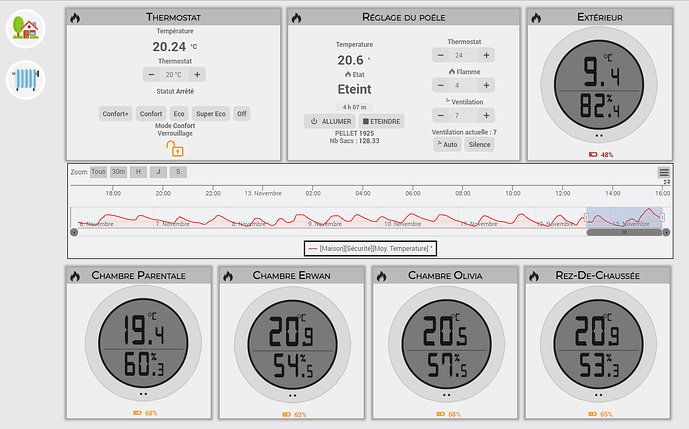The width and height of the screenshot is (689, 429).
Task: Click the Chambre Olivia battery 68% indicator
Action: click(x=448, y=414)
